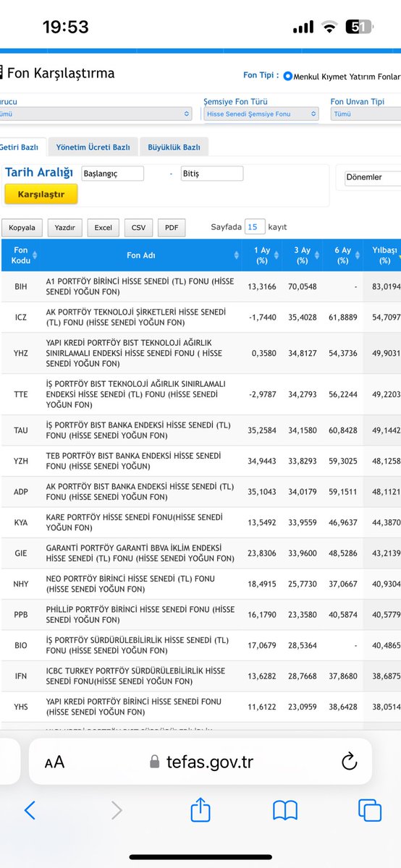
Task: Sort by Fon Adı column arrows
Action: (237, 255)
